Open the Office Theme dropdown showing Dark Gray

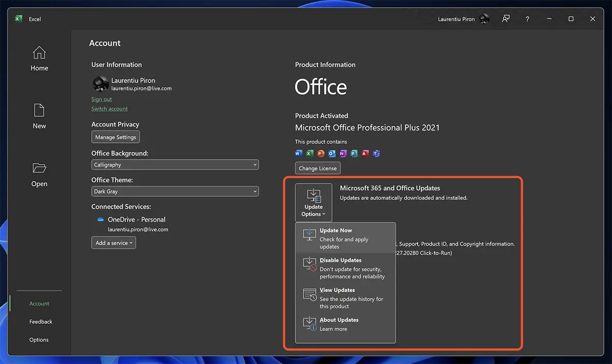(175, 191)
